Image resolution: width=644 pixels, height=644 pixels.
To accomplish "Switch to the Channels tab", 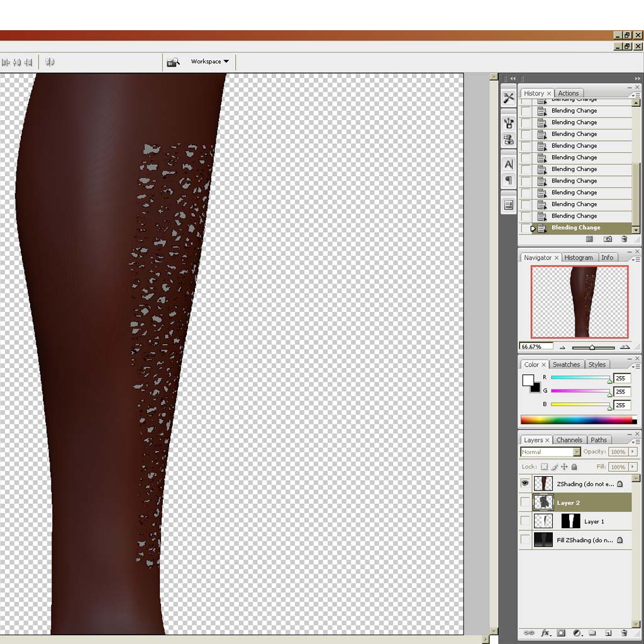I will (569, 440).
